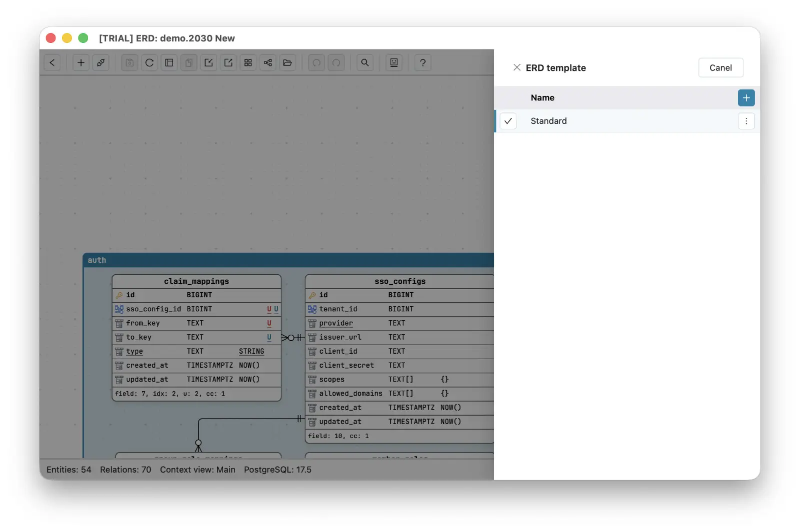Click the ERD template panel title

(x=555, y=68)
